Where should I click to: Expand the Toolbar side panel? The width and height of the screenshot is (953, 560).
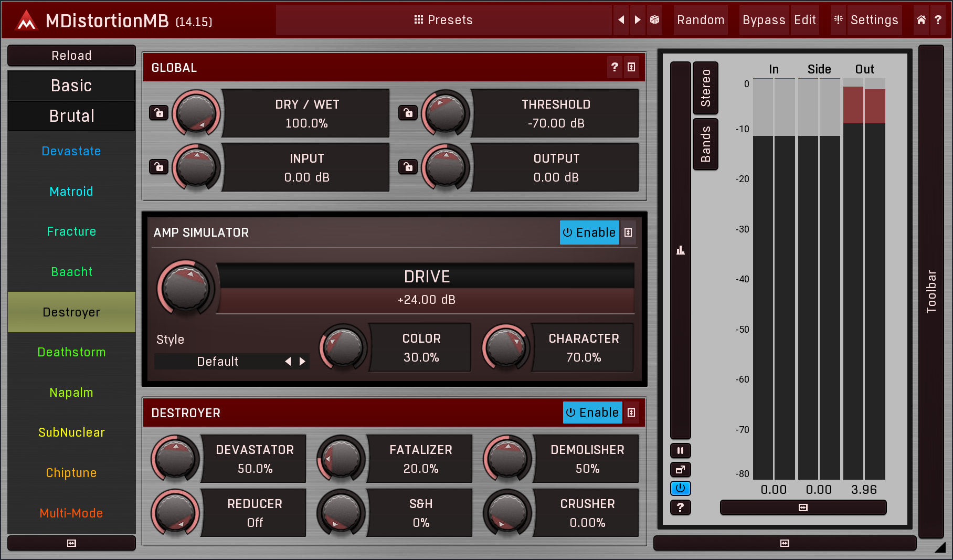[x=931, y=291]
